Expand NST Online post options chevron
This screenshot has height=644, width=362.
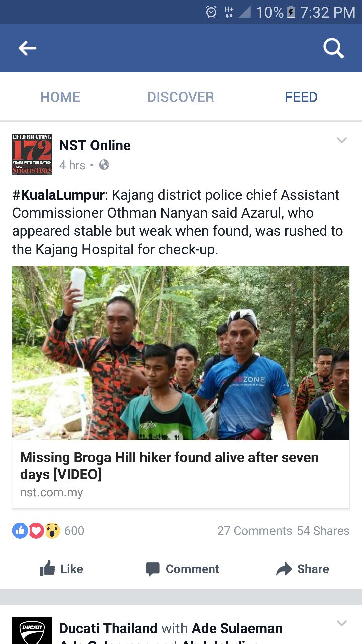(x=342, y=140)
